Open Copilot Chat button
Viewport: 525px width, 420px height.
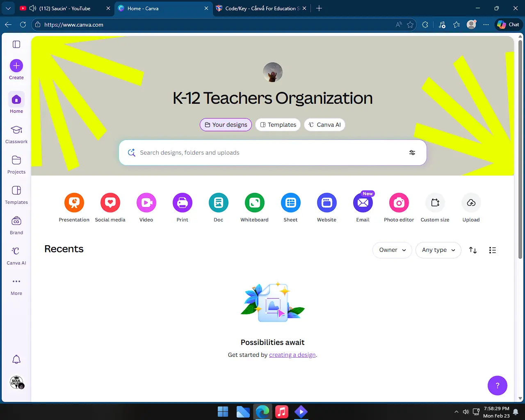(x=509, y=25)
